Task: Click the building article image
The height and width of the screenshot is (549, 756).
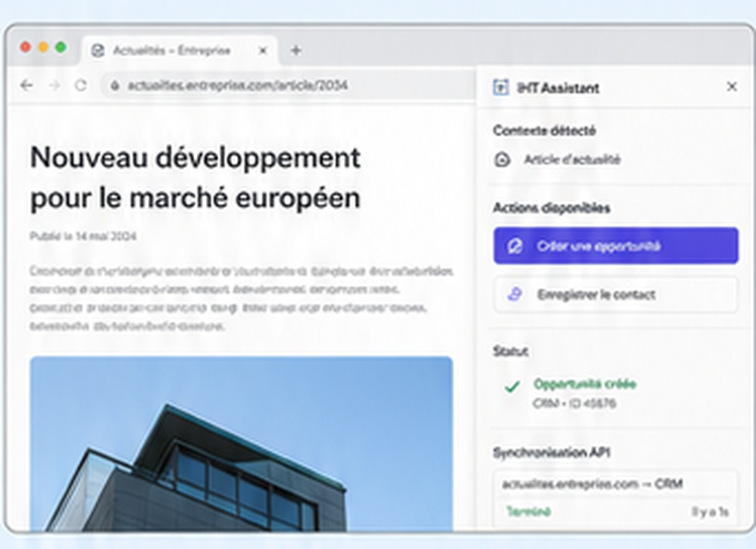Action: click(x=241, y=444)
